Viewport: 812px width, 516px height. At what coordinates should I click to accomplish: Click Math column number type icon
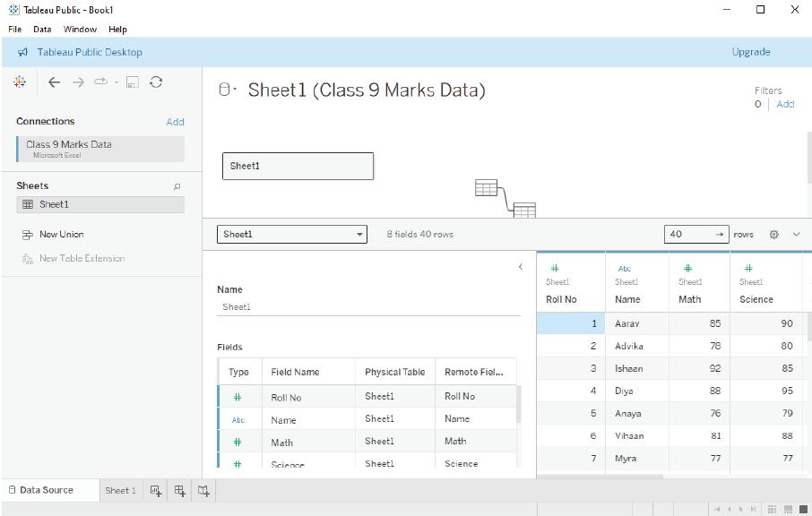[x=687, y=268]
